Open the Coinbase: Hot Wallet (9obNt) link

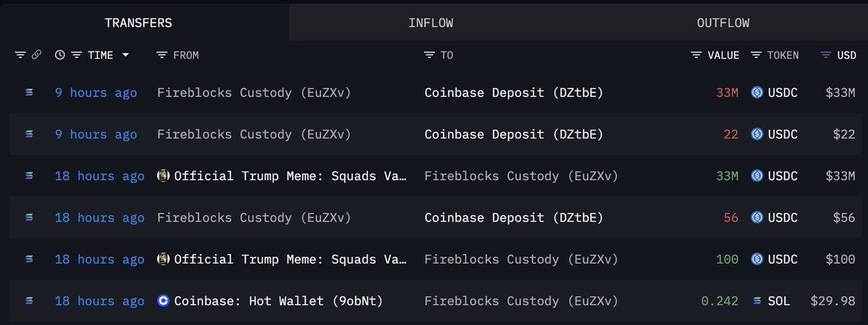(278, 300)
